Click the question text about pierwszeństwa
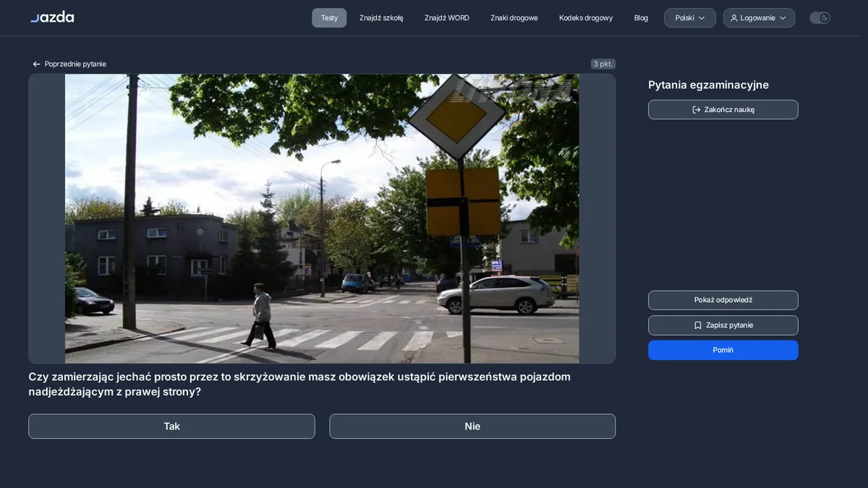868x488 pixels. 299,385
